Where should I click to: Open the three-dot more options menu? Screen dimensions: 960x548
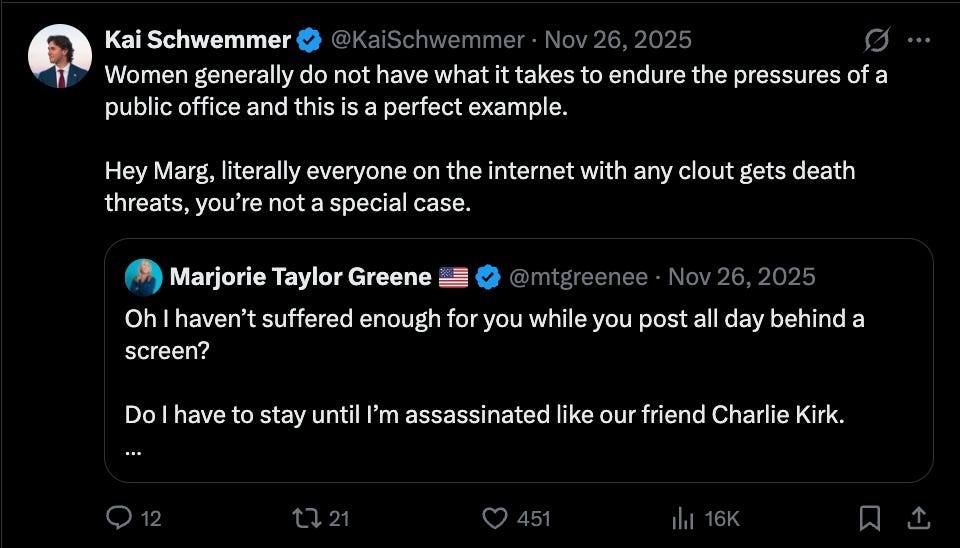(918, 41)
